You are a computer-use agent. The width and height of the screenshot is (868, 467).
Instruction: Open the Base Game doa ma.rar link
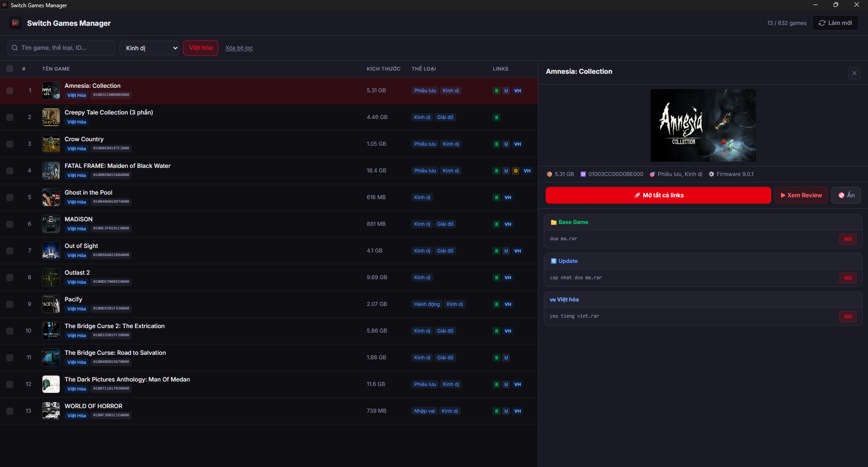tap(848, 239)
